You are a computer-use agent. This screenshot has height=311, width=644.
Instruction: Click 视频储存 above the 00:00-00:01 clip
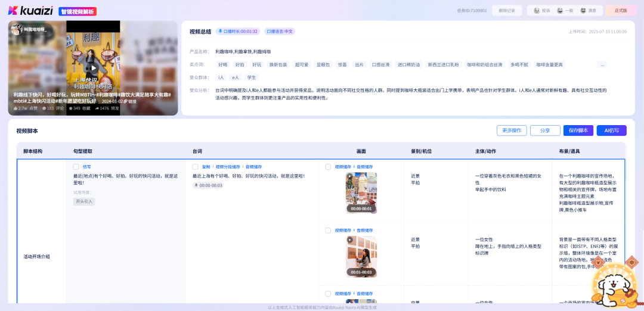point(343,167)
